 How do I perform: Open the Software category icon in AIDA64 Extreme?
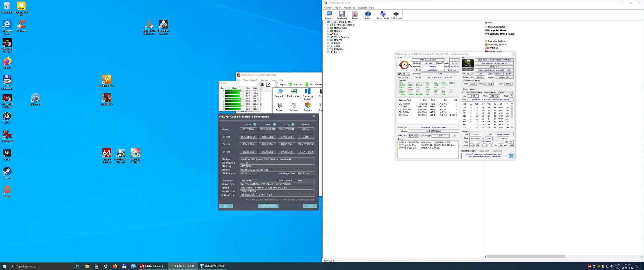(294, 107)
